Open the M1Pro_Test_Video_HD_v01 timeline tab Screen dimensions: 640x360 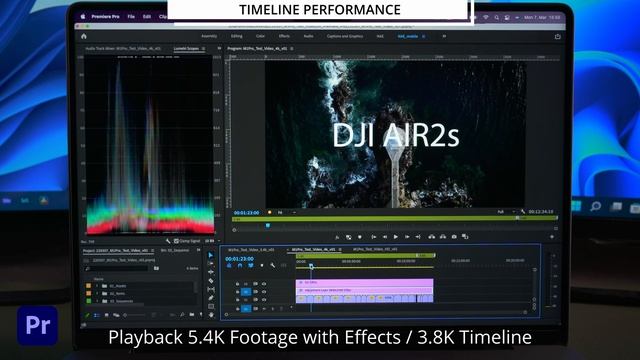375,249
